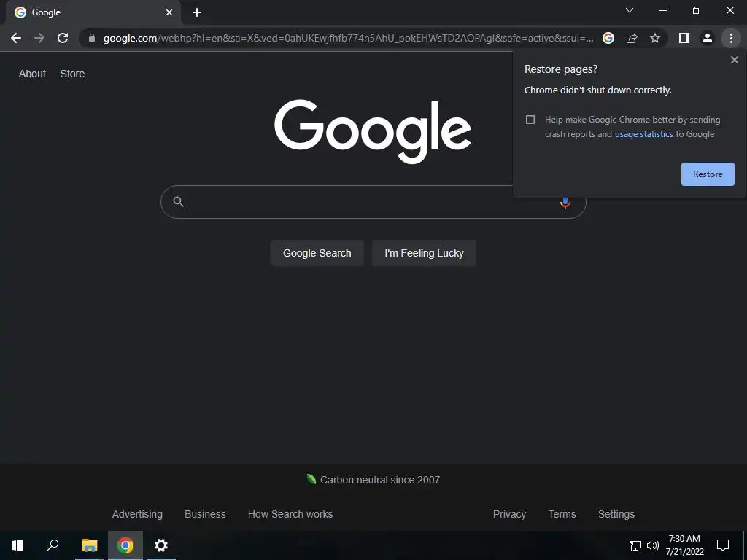Image resolution: width=747 pixels, height=560 pixels.
Task: Open the Windows Start menu
Action: [18, 545]
